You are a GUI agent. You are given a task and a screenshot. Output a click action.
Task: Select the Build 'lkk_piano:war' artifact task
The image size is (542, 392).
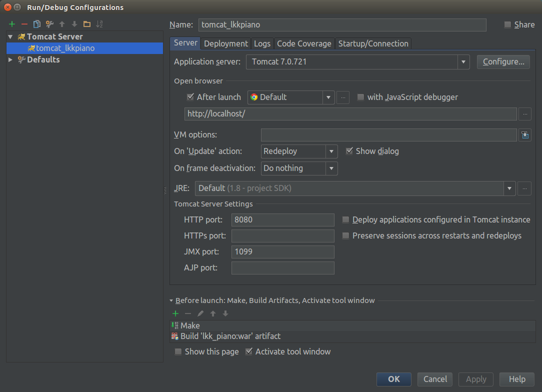coord(352,336)
